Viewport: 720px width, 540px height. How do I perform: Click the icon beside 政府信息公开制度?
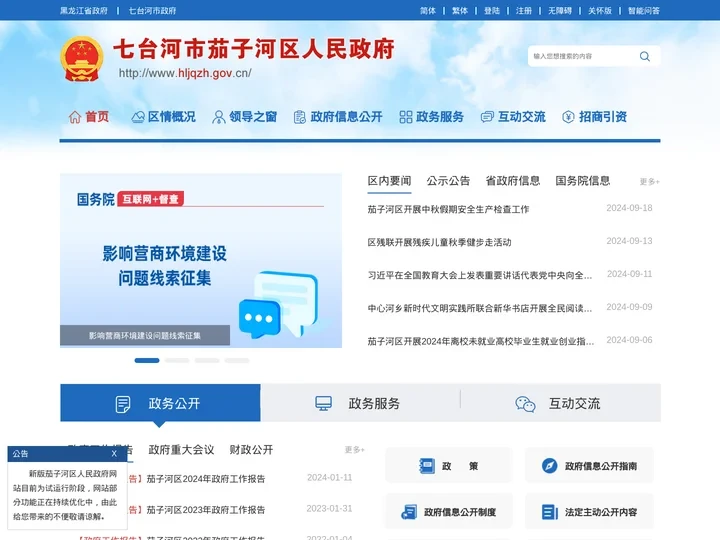409,512
